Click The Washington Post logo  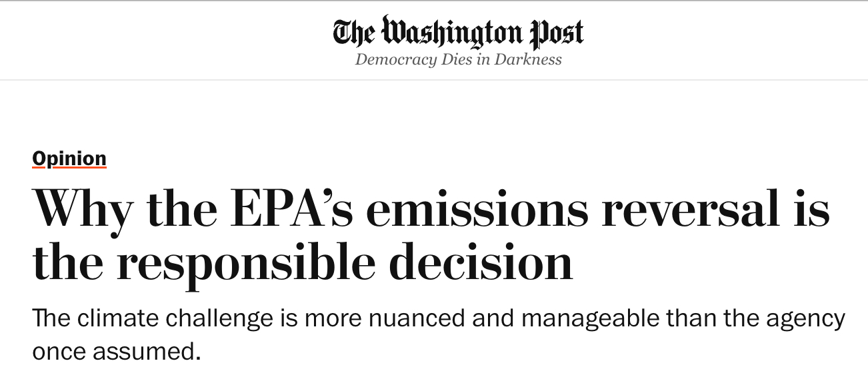(458, 33)
